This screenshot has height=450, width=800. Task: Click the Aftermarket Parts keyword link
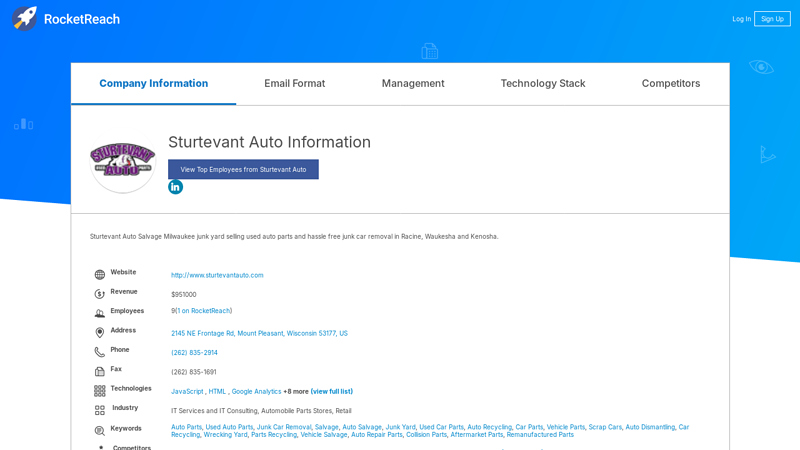click(x=477, y=435)
